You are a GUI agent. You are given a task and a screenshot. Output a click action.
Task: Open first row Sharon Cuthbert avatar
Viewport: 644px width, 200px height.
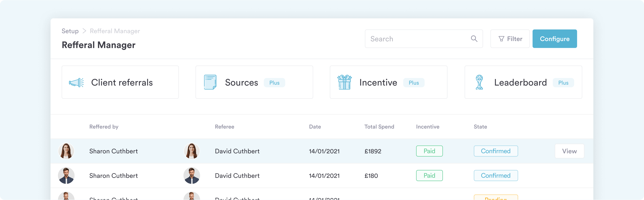pyautogui.click(x=66, y=151)
